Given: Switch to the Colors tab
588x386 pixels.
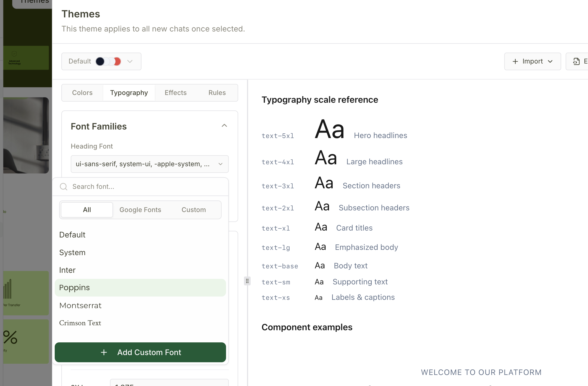Looking at the screenshot, I should point(82,92).
